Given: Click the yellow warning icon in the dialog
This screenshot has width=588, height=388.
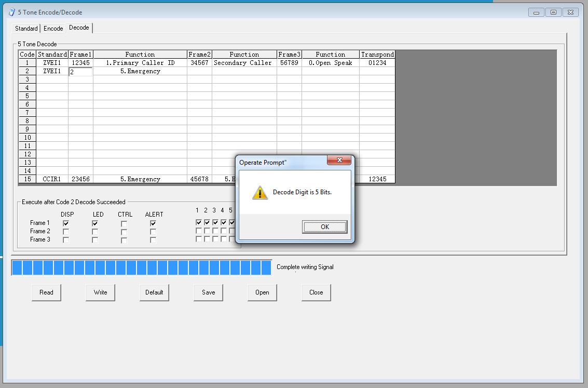Looking at the screenshot, I should [x=260, y=192].
